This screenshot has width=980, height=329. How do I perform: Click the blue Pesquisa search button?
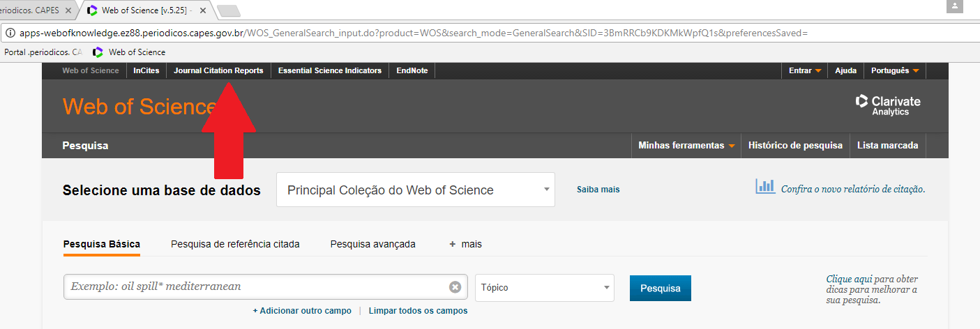[x=661, y=288]
